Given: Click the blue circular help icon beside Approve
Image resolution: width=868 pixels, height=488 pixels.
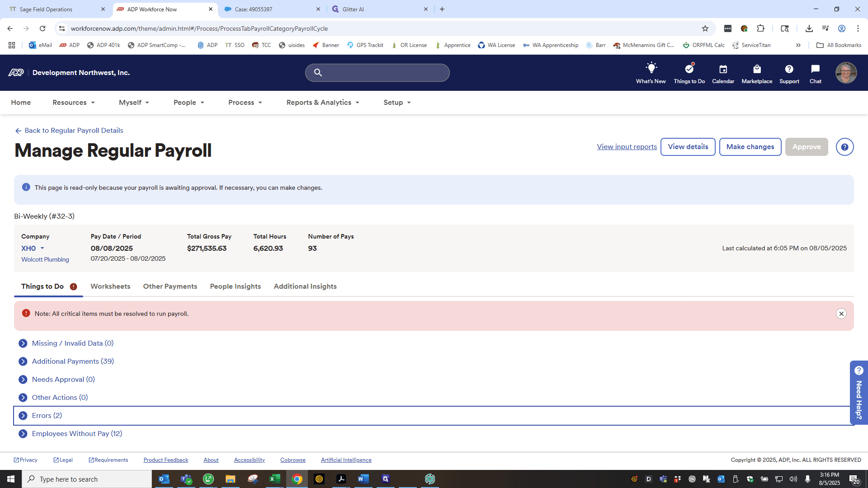Looking at the screenshot, I should click(844, 147).
